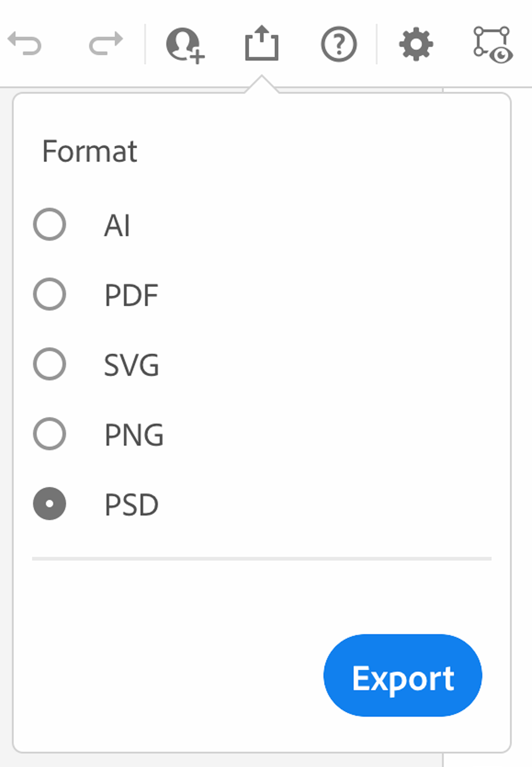532x767 pixels.
Task: Click the Format heading in the popover
Action: point(89,152)
